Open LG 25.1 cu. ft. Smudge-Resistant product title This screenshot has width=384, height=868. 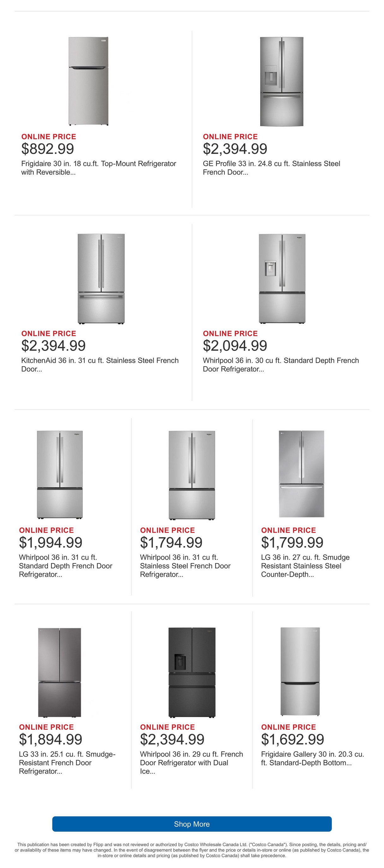[x=67, y=763]
